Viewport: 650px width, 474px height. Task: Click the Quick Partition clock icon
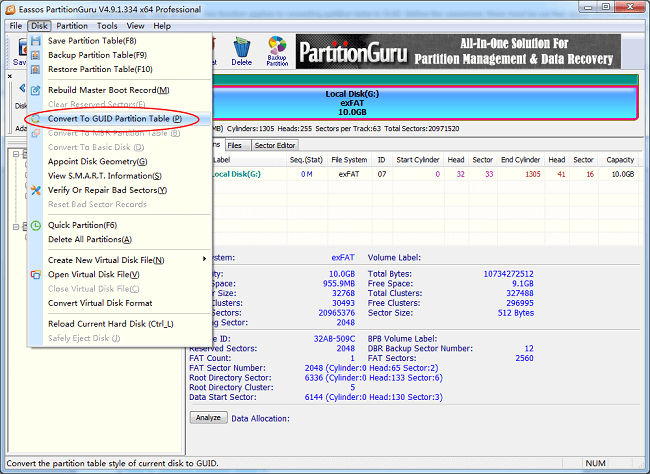[x=36, y=225]
